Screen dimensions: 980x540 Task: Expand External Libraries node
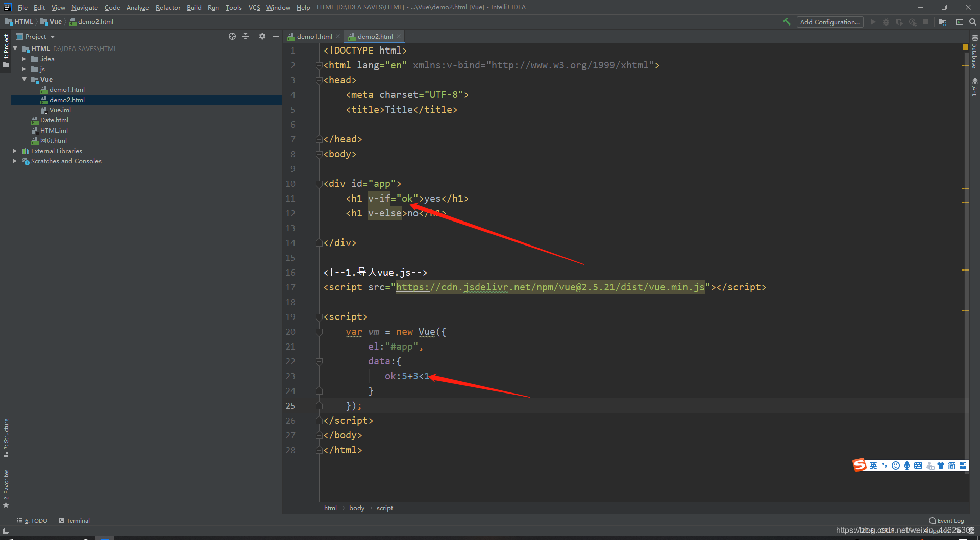click(15, 151)
